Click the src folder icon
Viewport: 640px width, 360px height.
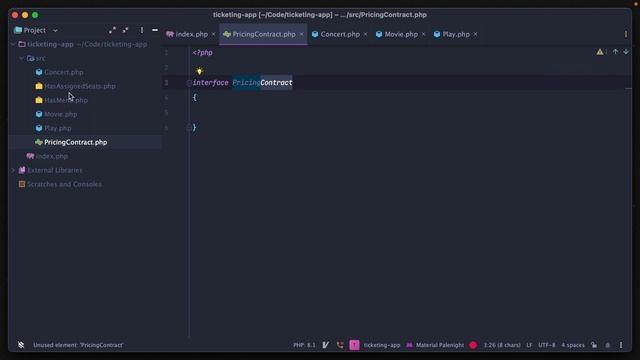tap(31, 58)
